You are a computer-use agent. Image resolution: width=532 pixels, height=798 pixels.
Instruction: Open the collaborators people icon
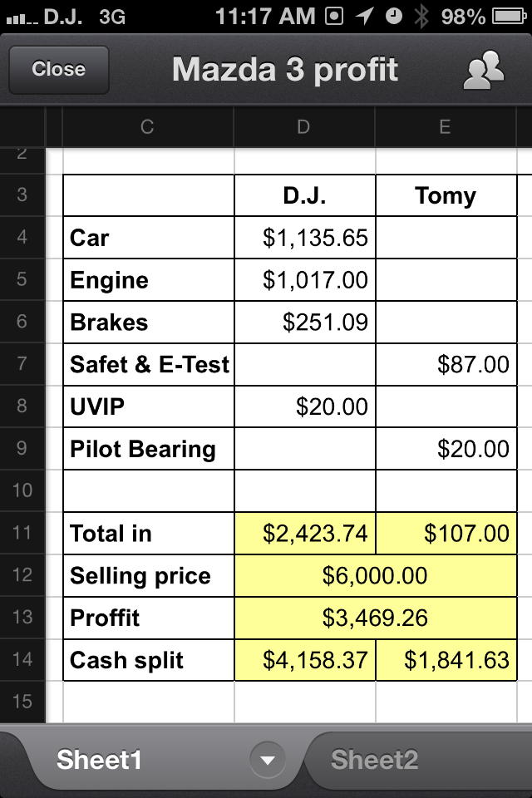(x=483, y=70)
